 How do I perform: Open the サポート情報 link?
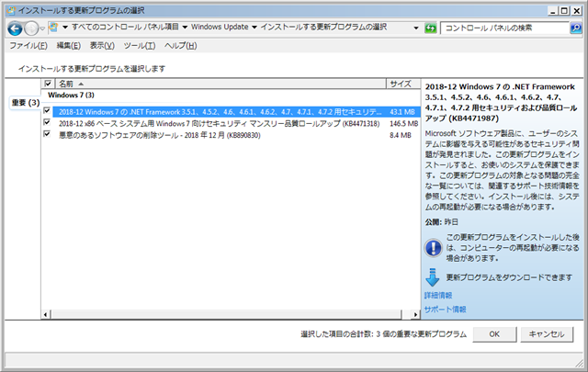[445, 310]
